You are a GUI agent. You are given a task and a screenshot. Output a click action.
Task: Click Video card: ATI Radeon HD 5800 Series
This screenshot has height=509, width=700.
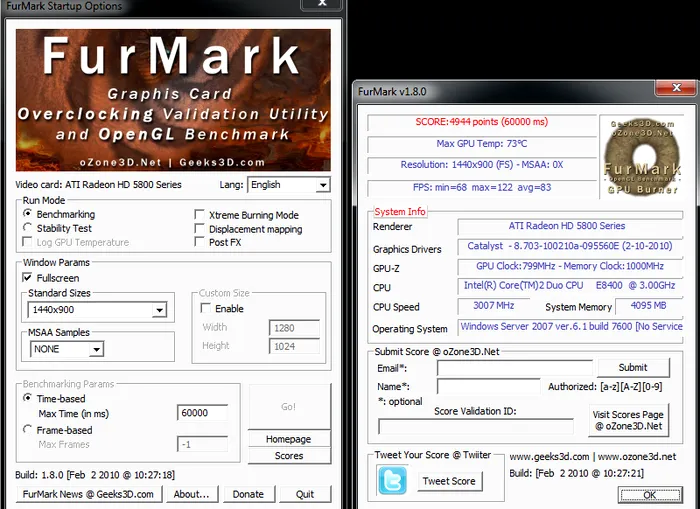click(98, 184)
